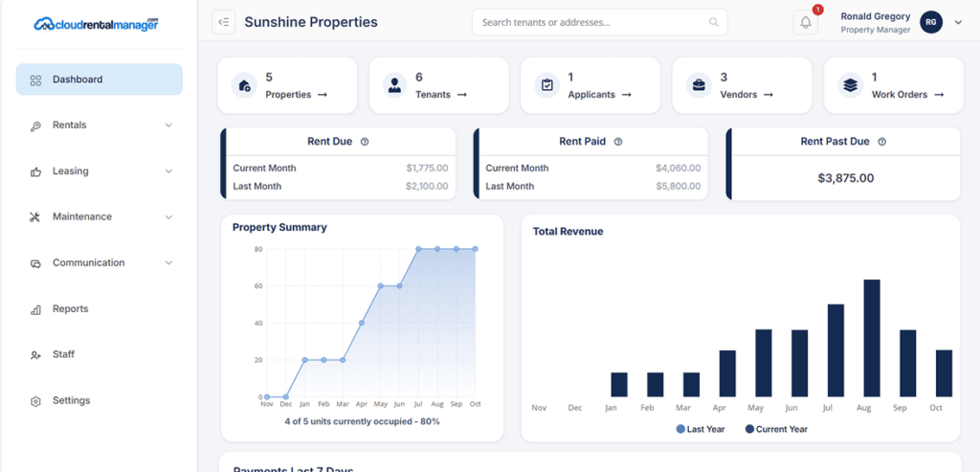The height and width of the screenshot is (472, 980).
Task: Open the Work Orders link
Action: pos(907,95)
